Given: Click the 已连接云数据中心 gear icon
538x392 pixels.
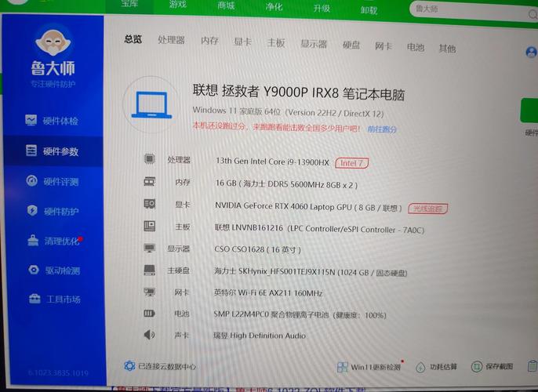Looking at the screenshot, I should click(x=129, y=365).
